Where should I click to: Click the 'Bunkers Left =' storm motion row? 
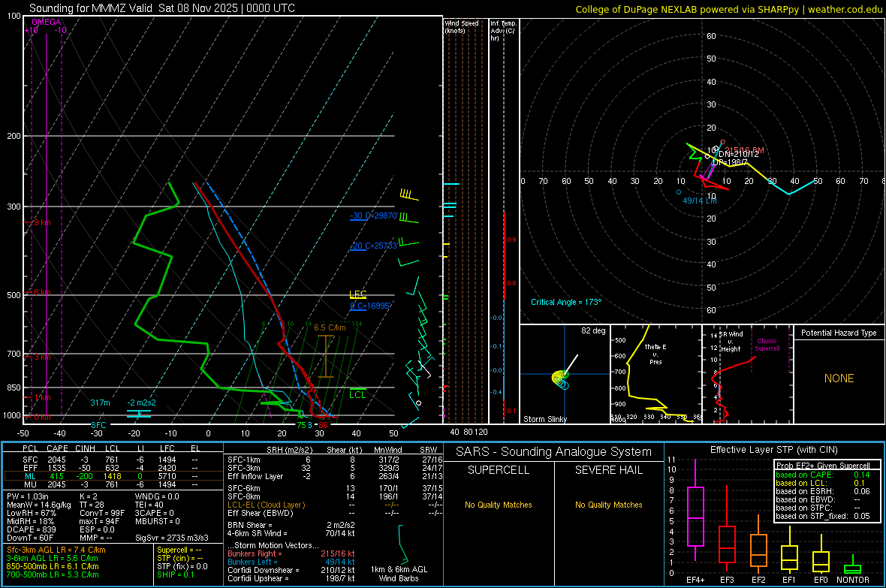coord(291,562)
